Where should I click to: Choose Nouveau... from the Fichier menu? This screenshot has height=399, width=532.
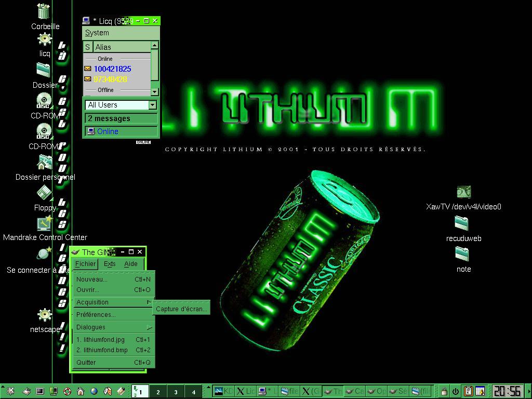pyautogui.click(x=114, y=279)
